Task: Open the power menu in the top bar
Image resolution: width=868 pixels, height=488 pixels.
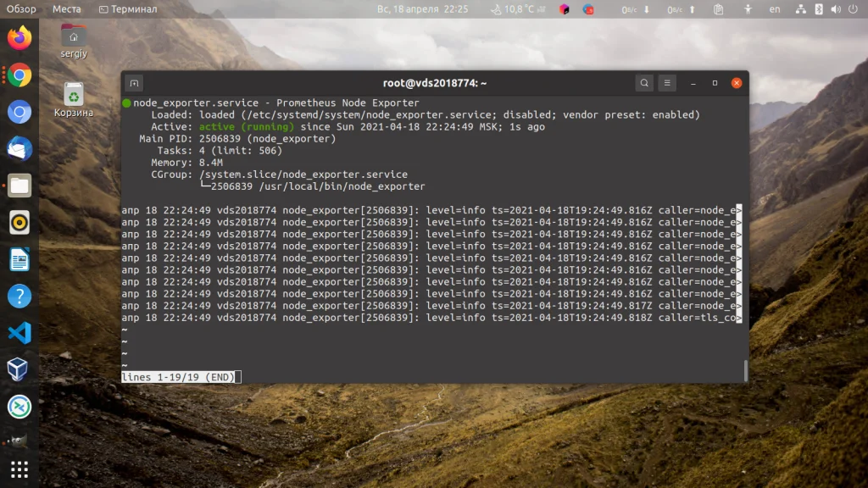Action: [x=853, y=8]
